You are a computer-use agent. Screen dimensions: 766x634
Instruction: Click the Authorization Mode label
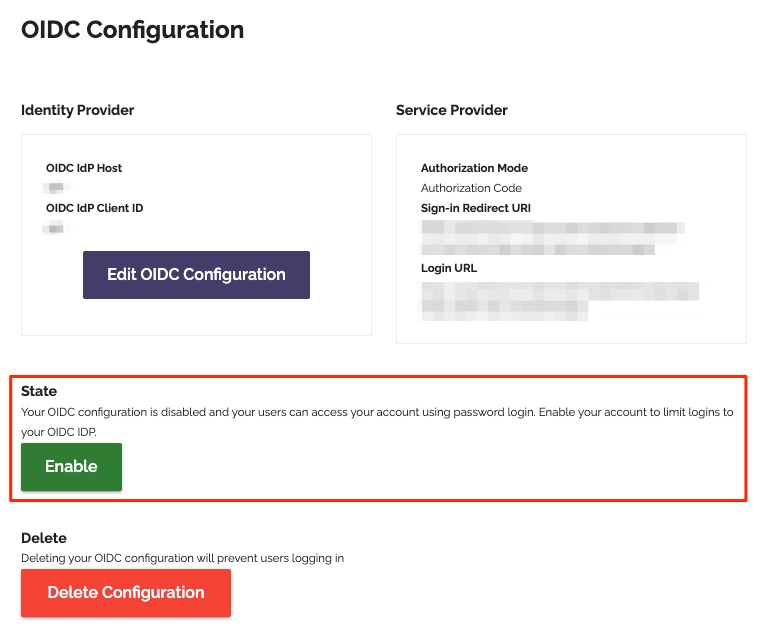point(474,168)
